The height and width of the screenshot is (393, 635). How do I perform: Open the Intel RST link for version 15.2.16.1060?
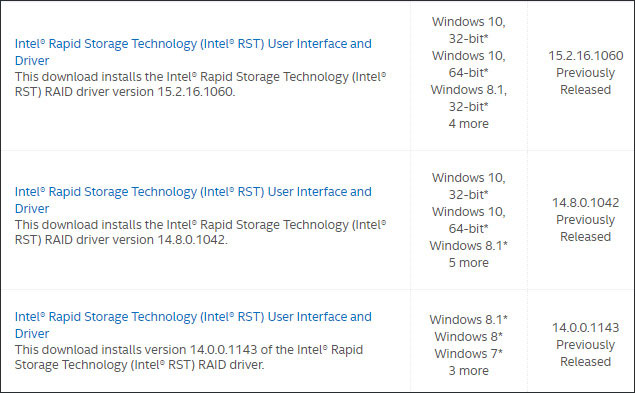193,52
